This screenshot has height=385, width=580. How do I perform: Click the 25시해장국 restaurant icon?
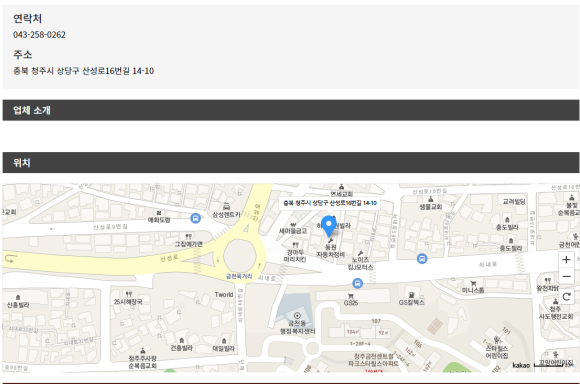(128, 294)
